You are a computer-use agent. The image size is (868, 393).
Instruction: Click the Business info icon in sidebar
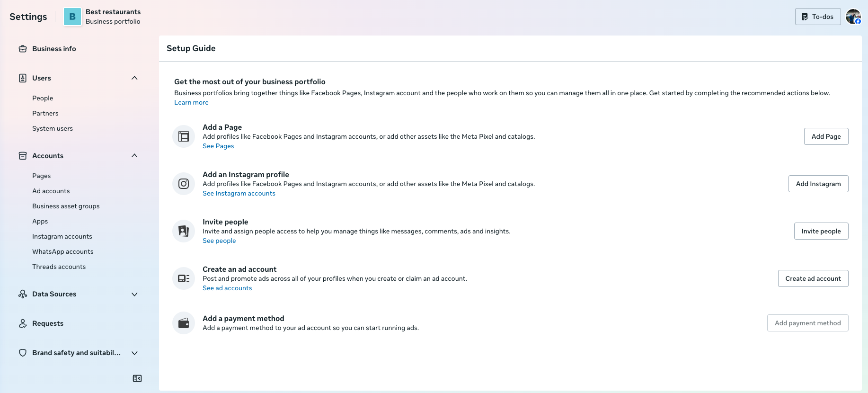click(23, 49)
